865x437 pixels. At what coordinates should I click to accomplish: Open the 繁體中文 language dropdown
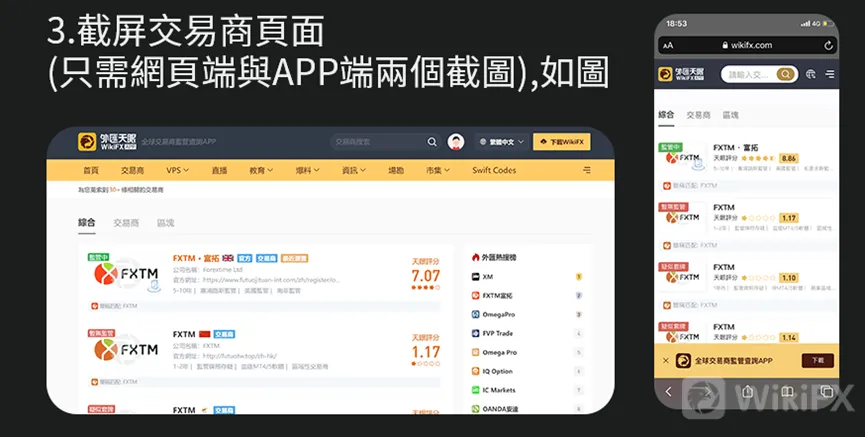click(x=501, y=142)
